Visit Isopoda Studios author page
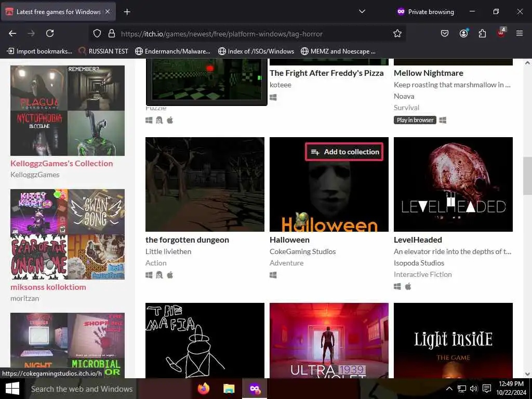 [x=419, y=263]
